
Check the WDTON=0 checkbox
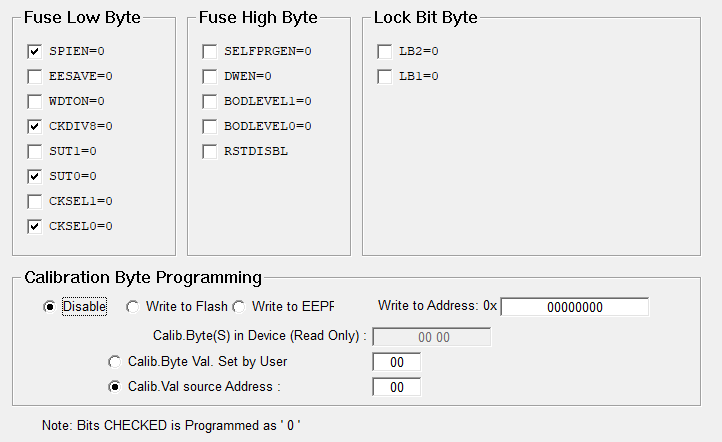click(x=35, y=101)
